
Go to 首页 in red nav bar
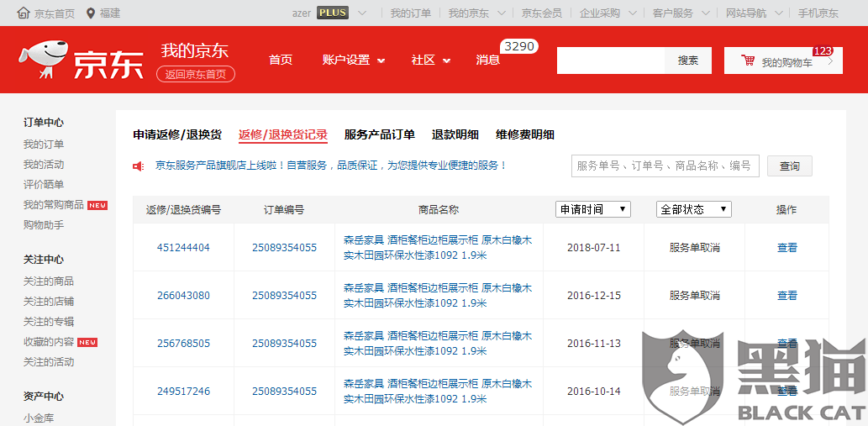point(281,60)
